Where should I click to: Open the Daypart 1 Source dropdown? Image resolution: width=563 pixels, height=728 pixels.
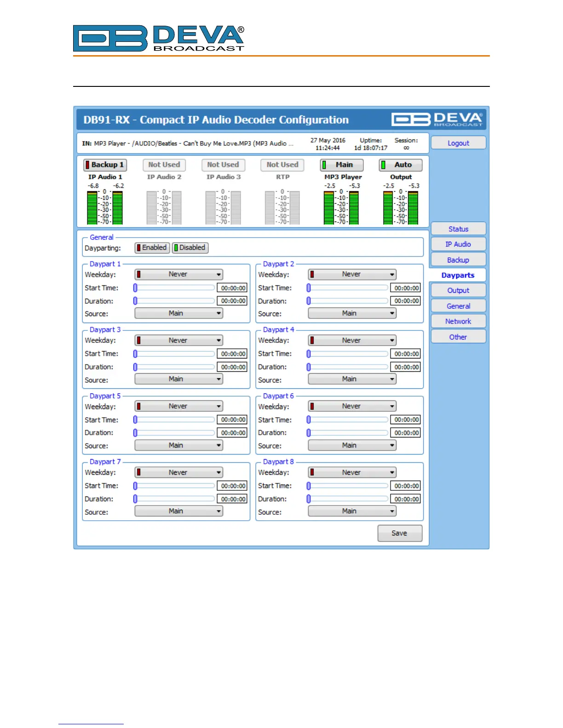point(179,313)
